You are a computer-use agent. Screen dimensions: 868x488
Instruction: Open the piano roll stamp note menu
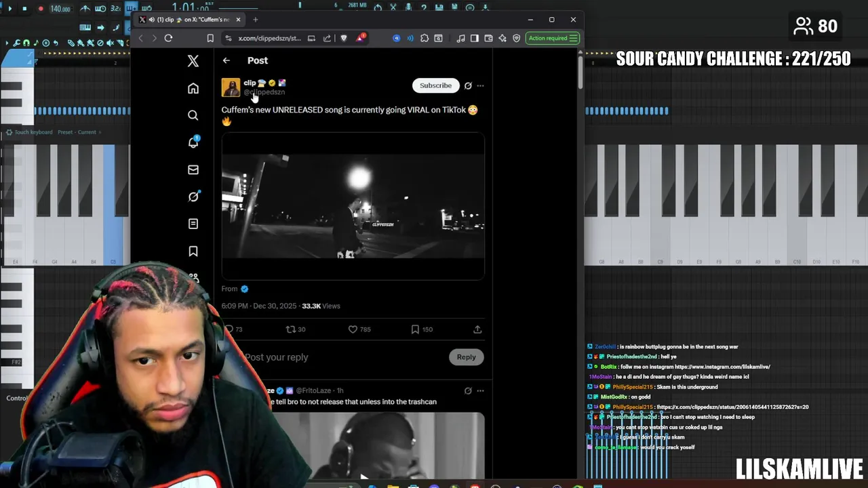[36, 43]
